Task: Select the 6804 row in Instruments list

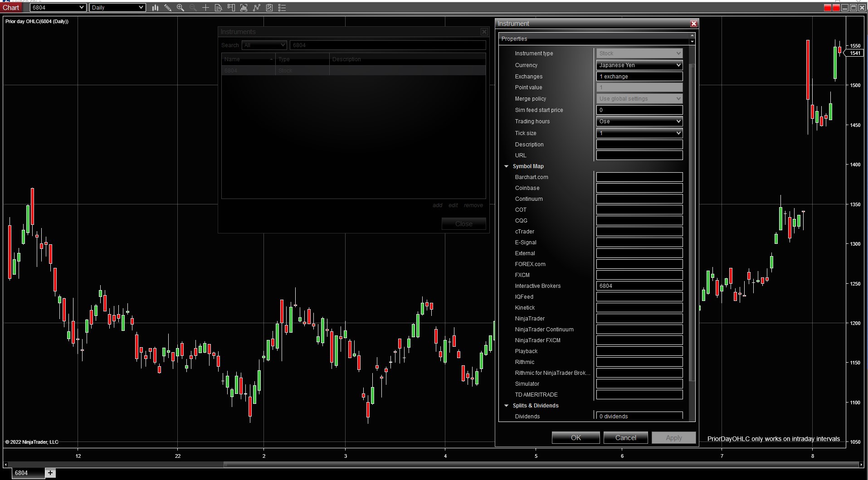Action: click(354, 71)
